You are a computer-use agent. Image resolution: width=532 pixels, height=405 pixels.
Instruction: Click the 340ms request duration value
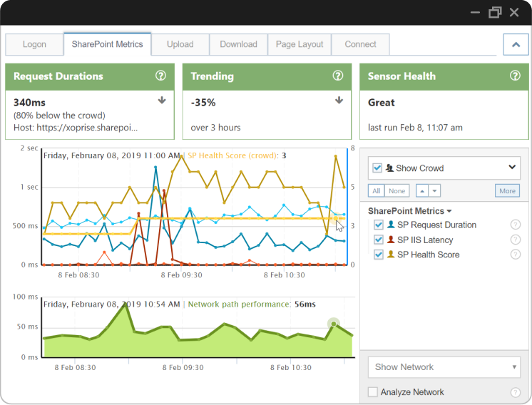[29, 103]
